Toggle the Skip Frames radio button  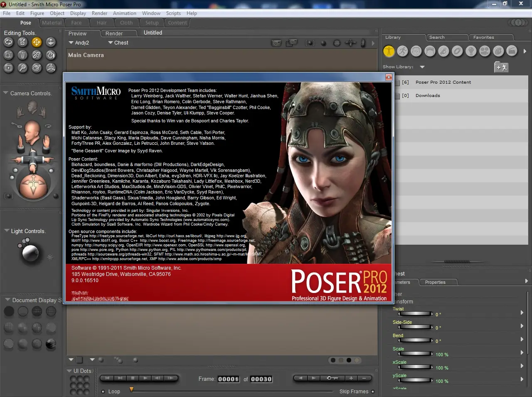[373, 392]
